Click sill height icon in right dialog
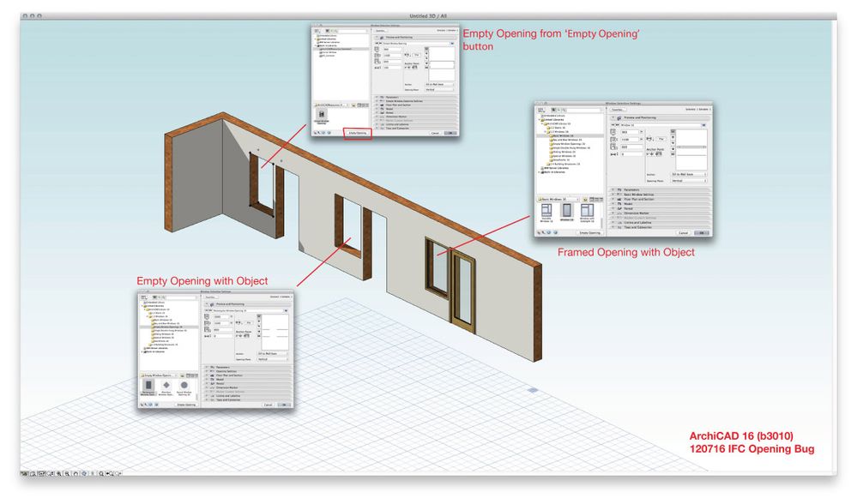The image size is (857, 504). point(613,147)
